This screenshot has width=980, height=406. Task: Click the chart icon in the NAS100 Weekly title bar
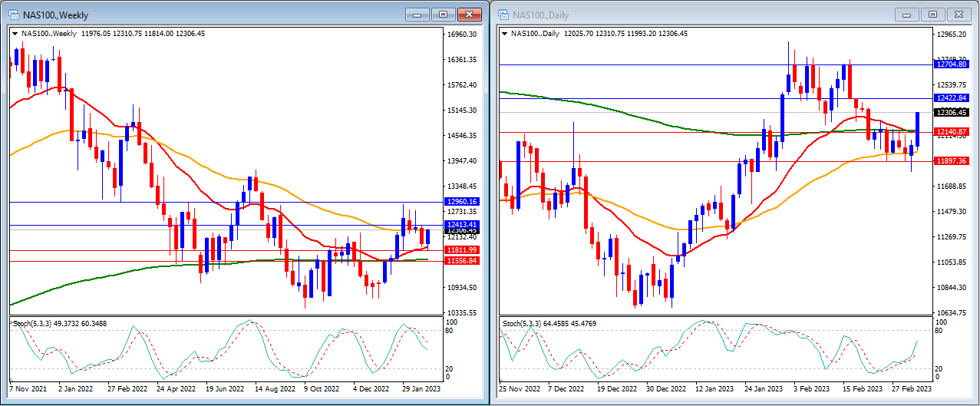click(14, 15)
